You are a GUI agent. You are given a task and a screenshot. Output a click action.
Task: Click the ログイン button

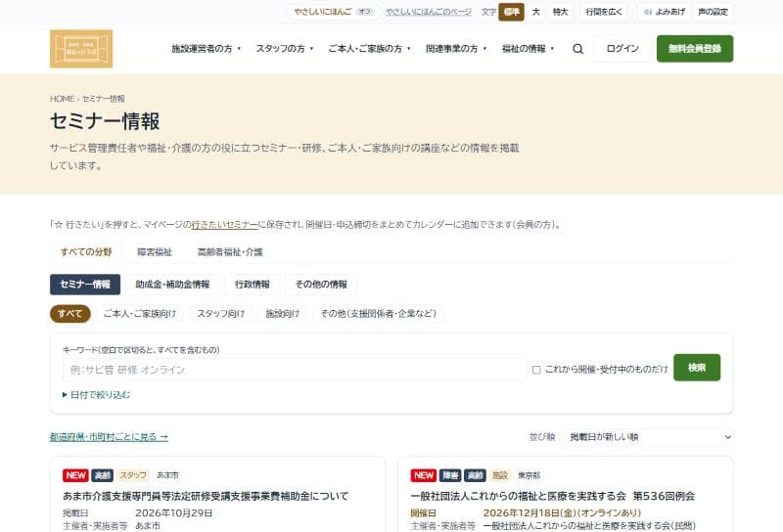tap(622, 49)
